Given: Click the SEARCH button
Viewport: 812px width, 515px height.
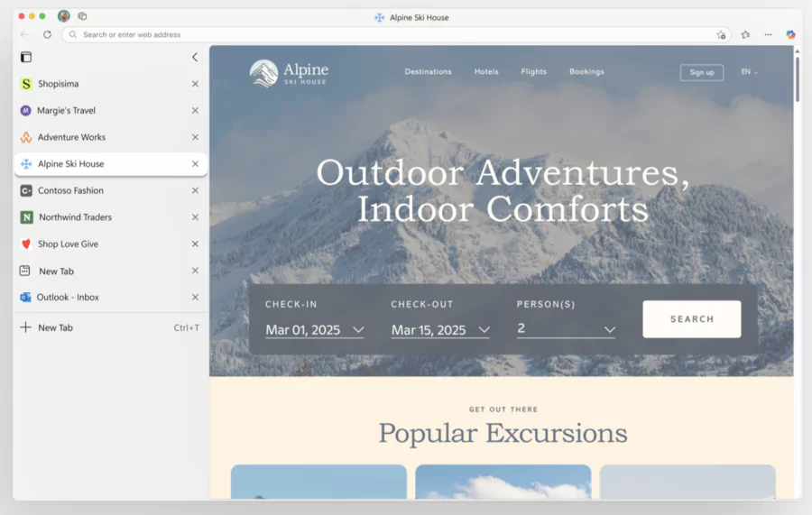Looking at the screenshot, I should [692, 319].
